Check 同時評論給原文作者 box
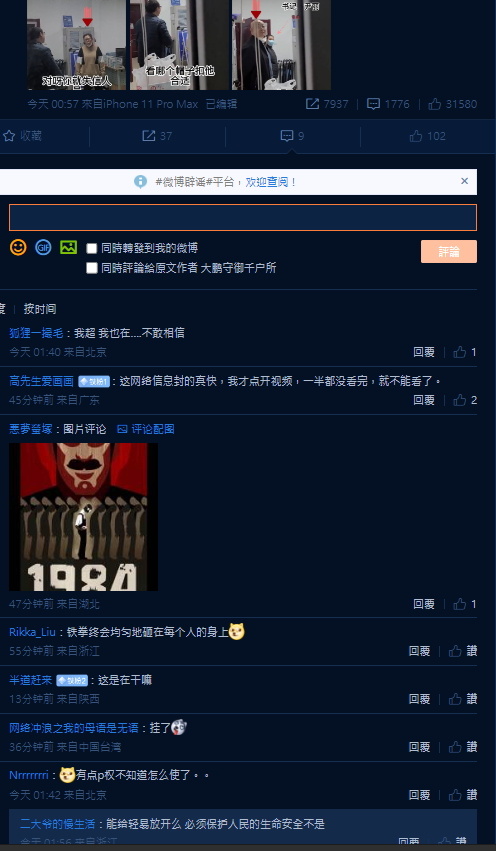 [92, 268]
